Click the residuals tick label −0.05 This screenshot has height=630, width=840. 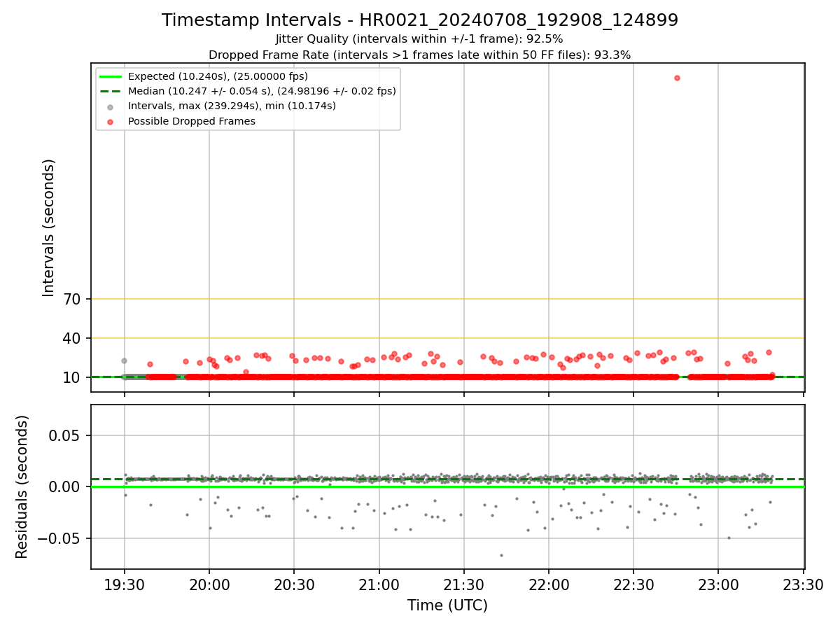pyautogui.click(x=60, y=539)
